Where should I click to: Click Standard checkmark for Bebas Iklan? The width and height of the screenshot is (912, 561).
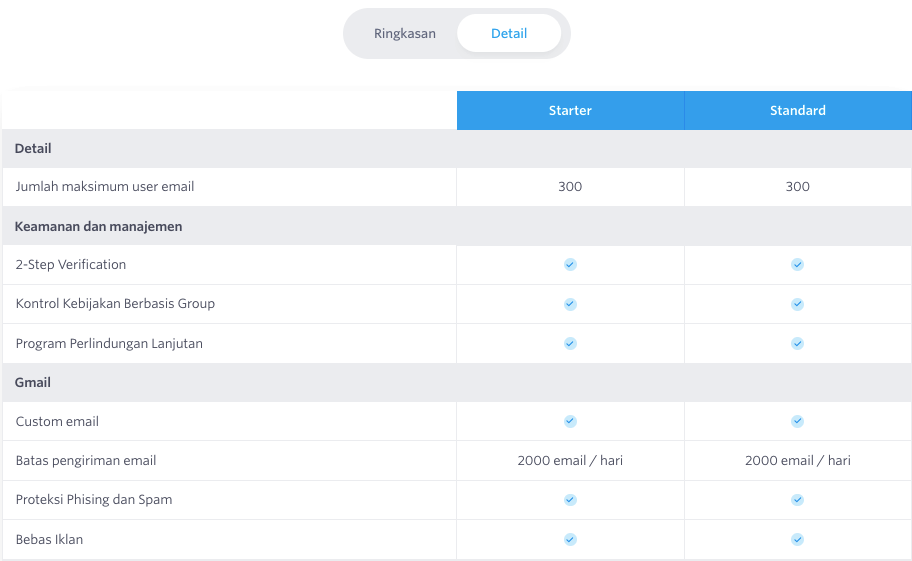797,539
